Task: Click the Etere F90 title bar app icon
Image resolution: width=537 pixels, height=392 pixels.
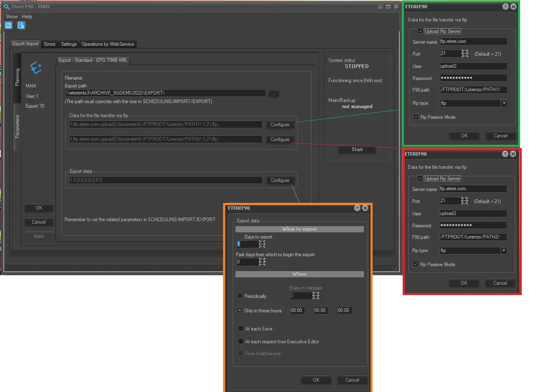Action: pos(7,7)
